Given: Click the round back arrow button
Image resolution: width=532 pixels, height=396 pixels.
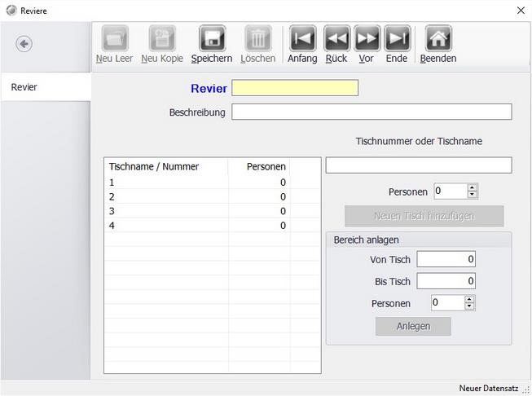Looking at the screenshot, I should pos(24,44).
